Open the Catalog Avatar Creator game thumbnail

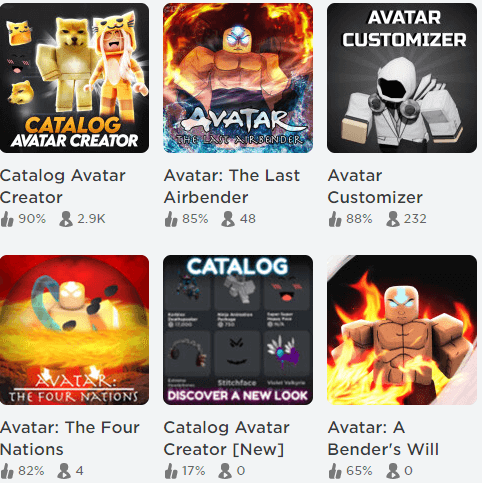[74, 78]
